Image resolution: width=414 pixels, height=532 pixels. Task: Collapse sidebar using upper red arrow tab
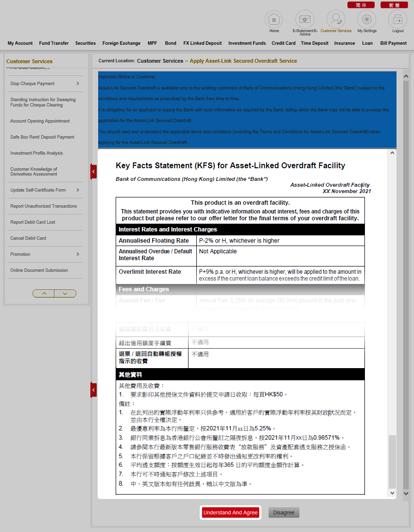94,171
